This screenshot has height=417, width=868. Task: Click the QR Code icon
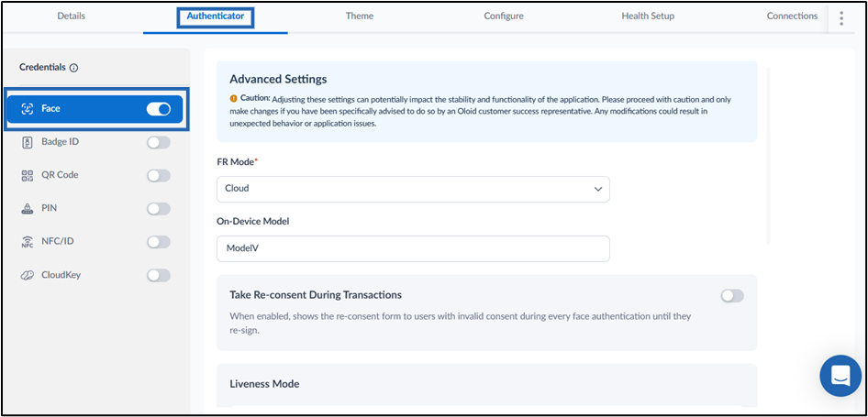[28, 175]
